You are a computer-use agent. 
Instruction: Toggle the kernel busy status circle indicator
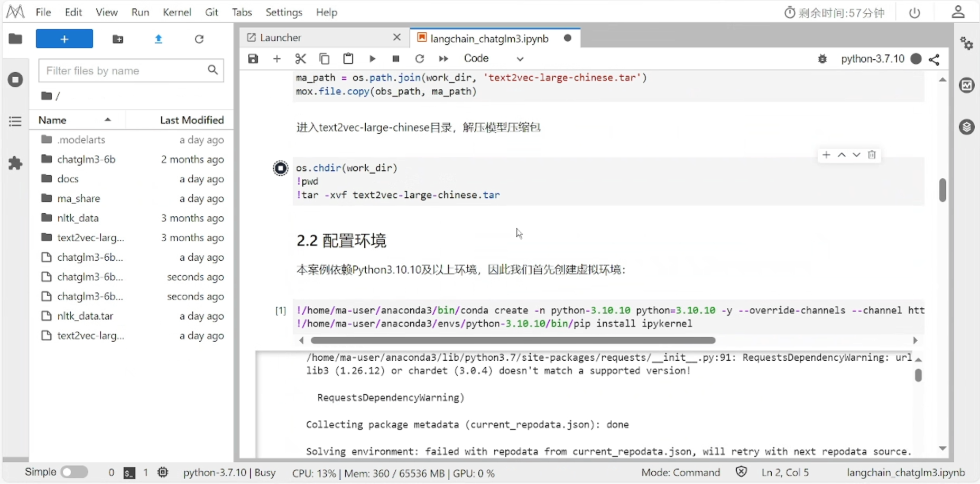917,59
